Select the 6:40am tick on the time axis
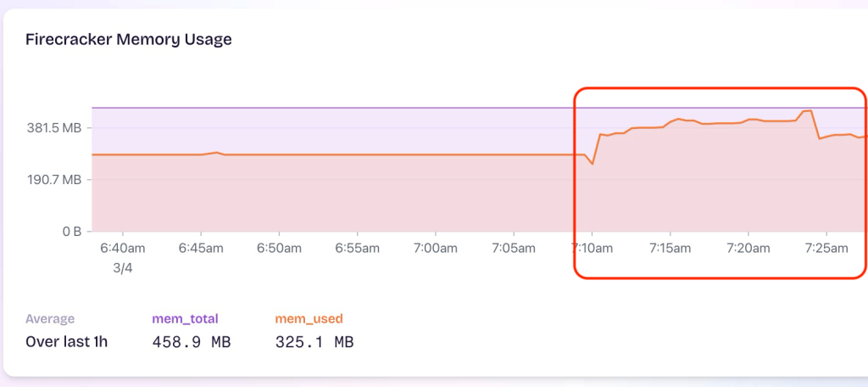Viewport: 868px width, 387px height. (123, 248)
